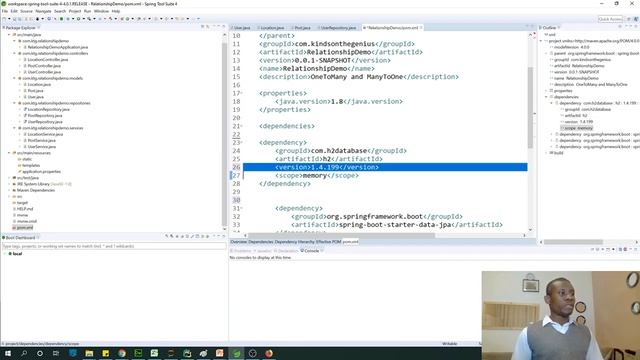The width and height of the screenshot is (640, 360).
Task: Select PostRepository.java in Package Explorer
Action: coord(44,116)
